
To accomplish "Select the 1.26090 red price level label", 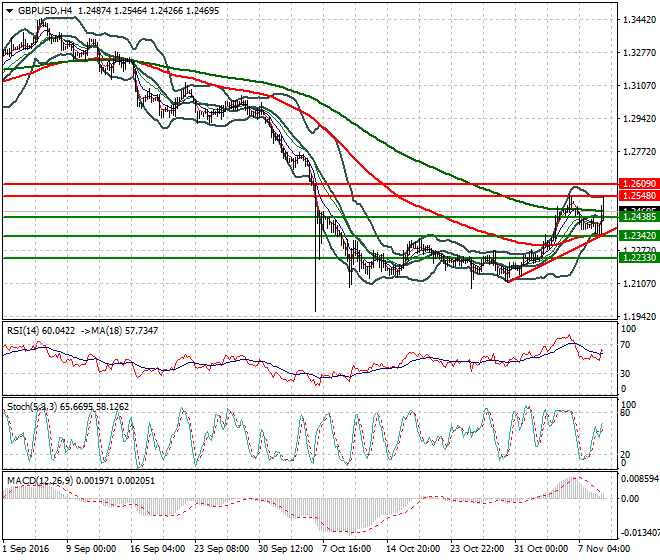I will [x=636, y=185].
